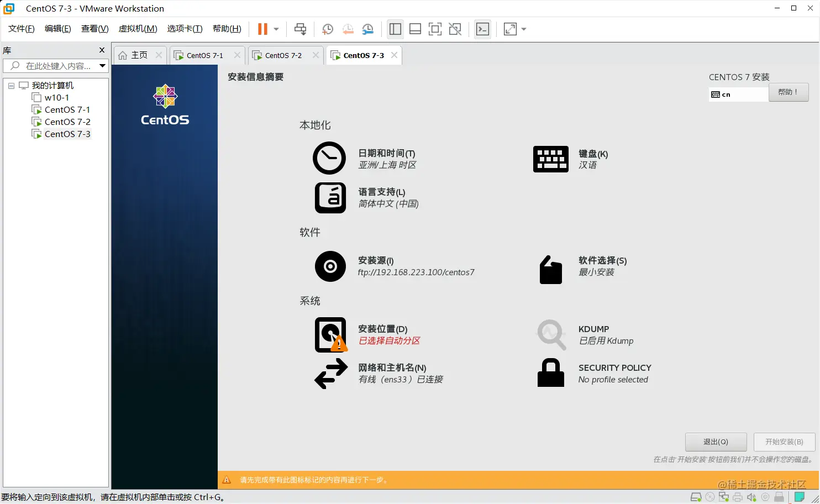Image resolution: width=820 pixels, height=504 pixels.
Task: Select CentOS 7-3 in the library tree
Action: point(67,134)
